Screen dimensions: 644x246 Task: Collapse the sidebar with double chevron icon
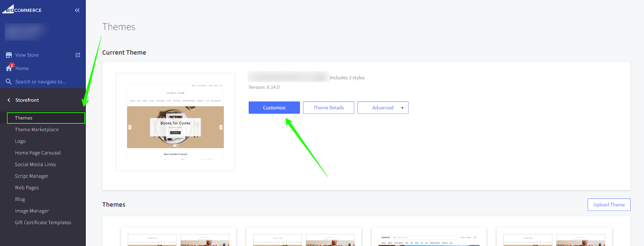pos(77,10)
